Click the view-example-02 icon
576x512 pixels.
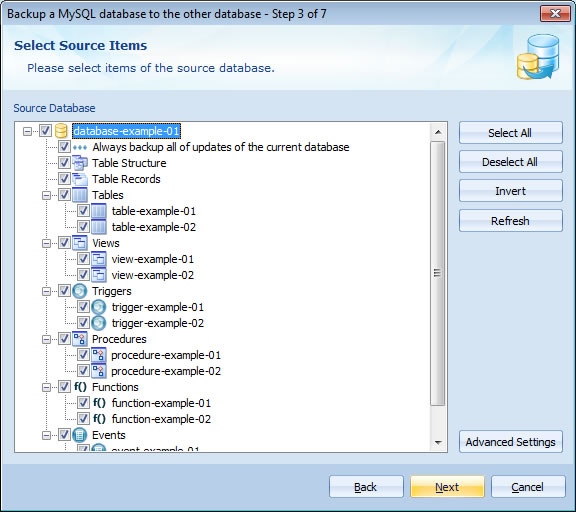(x=99, y=275)
